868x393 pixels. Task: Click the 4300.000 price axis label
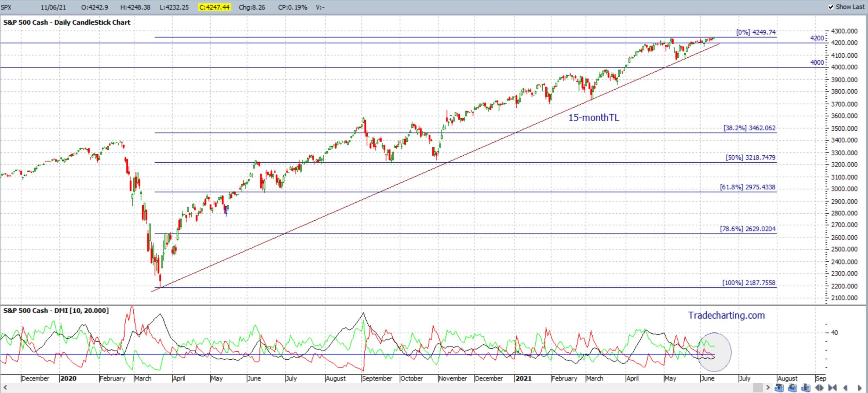point(844,31)
